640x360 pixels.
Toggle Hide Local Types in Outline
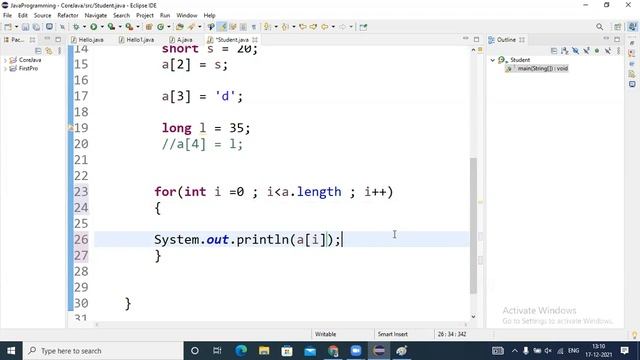608,51
